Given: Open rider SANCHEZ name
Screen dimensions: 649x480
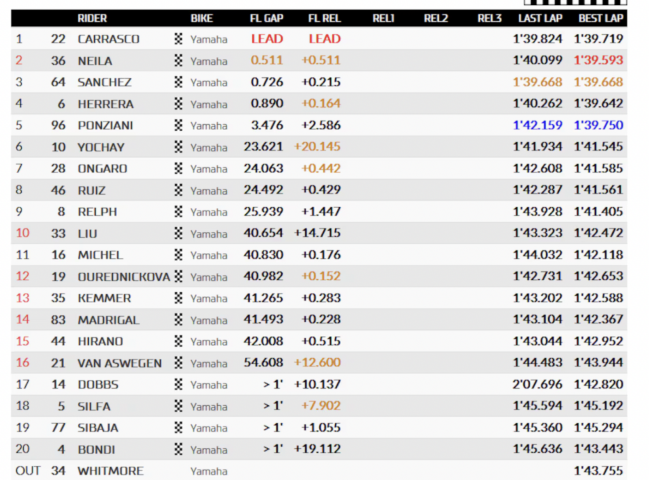Looking at the screenshot, I should click(x=105, y=82).
